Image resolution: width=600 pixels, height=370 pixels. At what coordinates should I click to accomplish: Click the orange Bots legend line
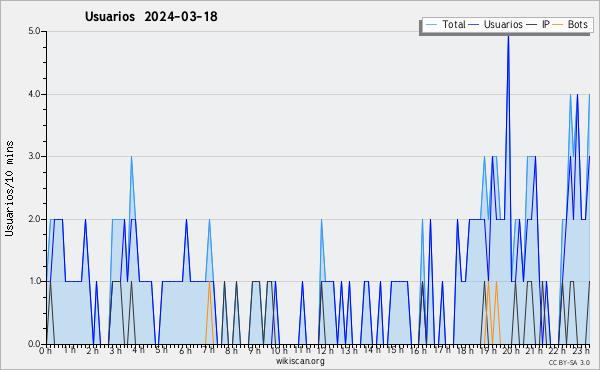point(558,25)
